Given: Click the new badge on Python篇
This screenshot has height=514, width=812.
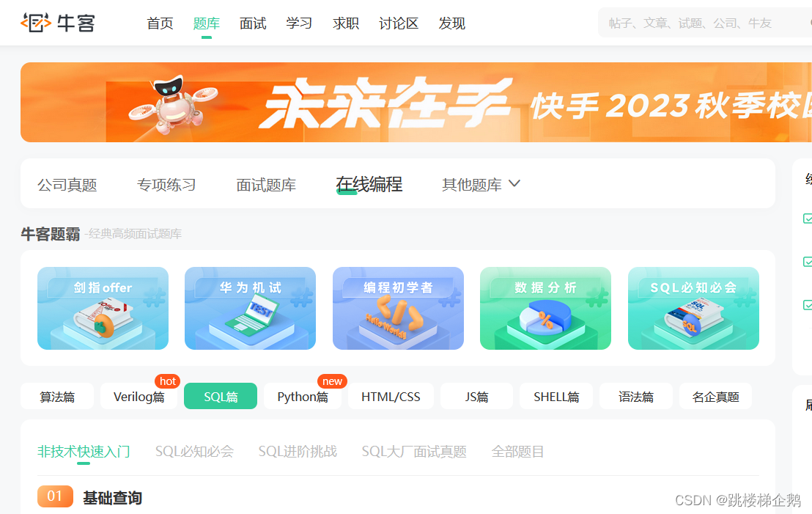Looking at the screenshot, I should pyautogui.click(x=332, y=381).
